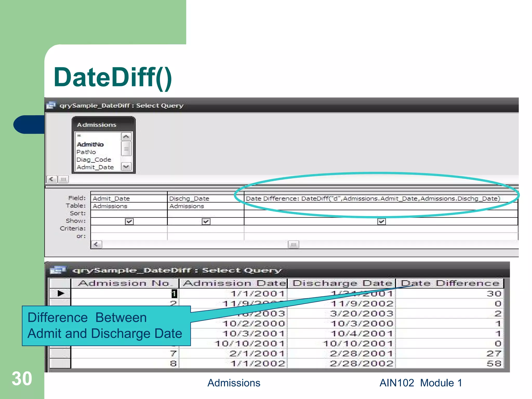Select AdmitNo in the Admissions field list
The image size is (532, 399).
(90, 144)
